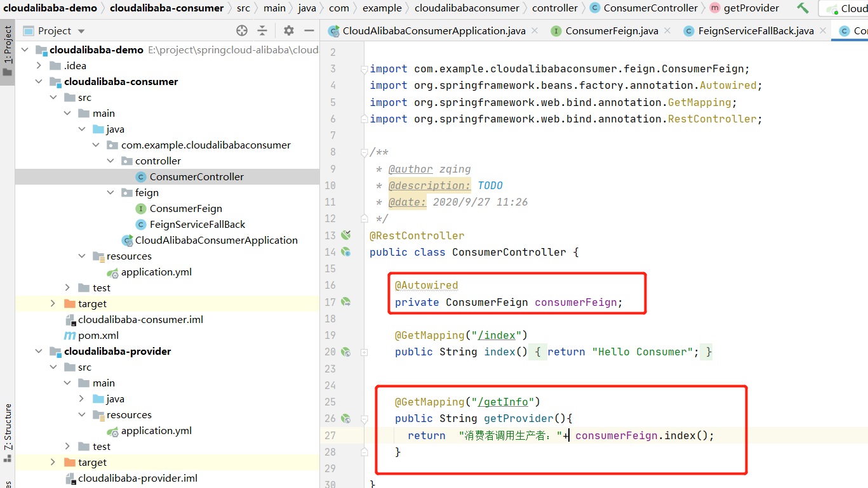Expand the test folder under cloudalibaba-provider
868x488 pixels.
[68, 446]
